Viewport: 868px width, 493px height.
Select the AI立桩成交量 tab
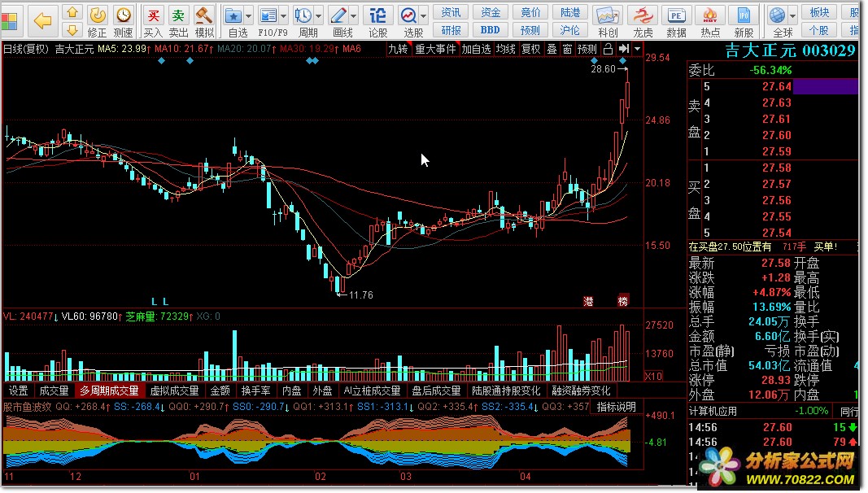372,390
